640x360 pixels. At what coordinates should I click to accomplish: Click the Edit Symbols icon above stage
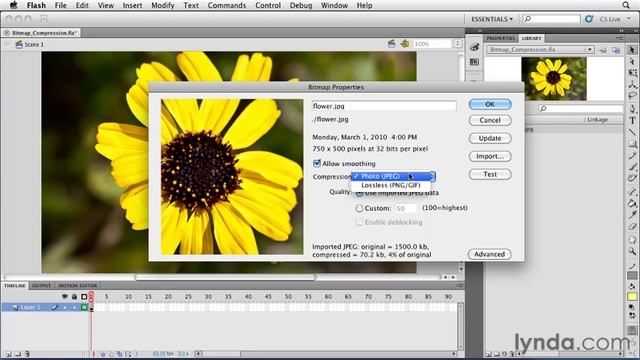click(404, 44)
